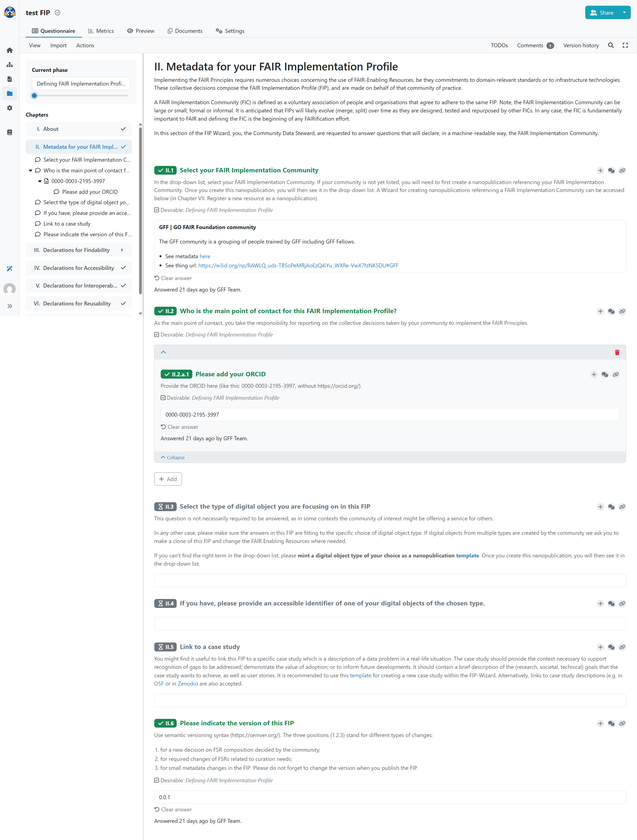This screenshot has width=637, height=840.
Task: Open the Import menu
Action: (58, 45)
